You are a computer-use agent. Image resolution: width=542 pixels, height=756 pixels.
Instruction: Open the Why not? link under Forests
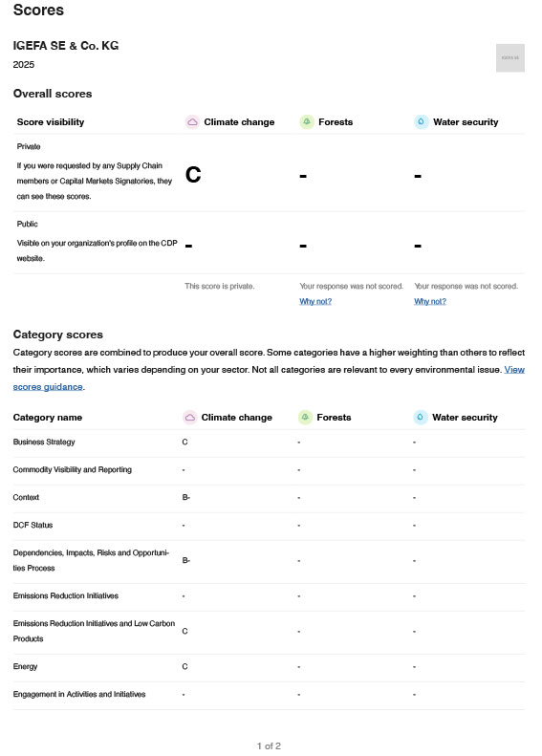(315, 301)
